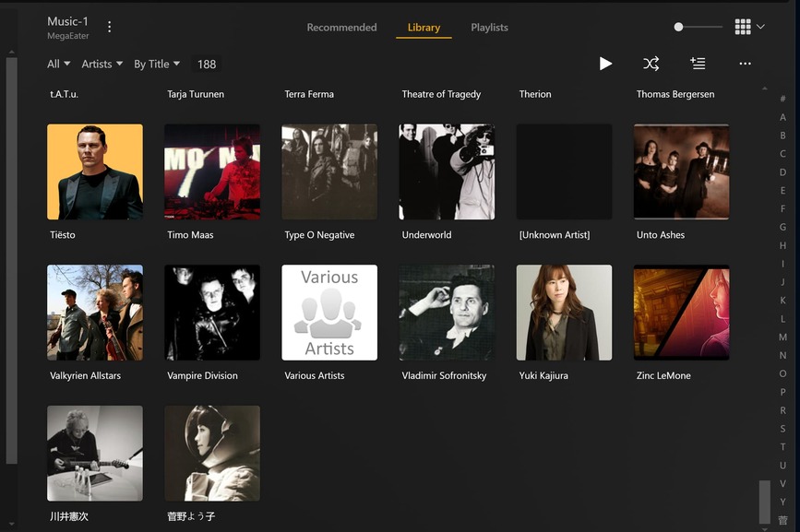Open the 菅野よう子 artist photo

click(212, 453)
